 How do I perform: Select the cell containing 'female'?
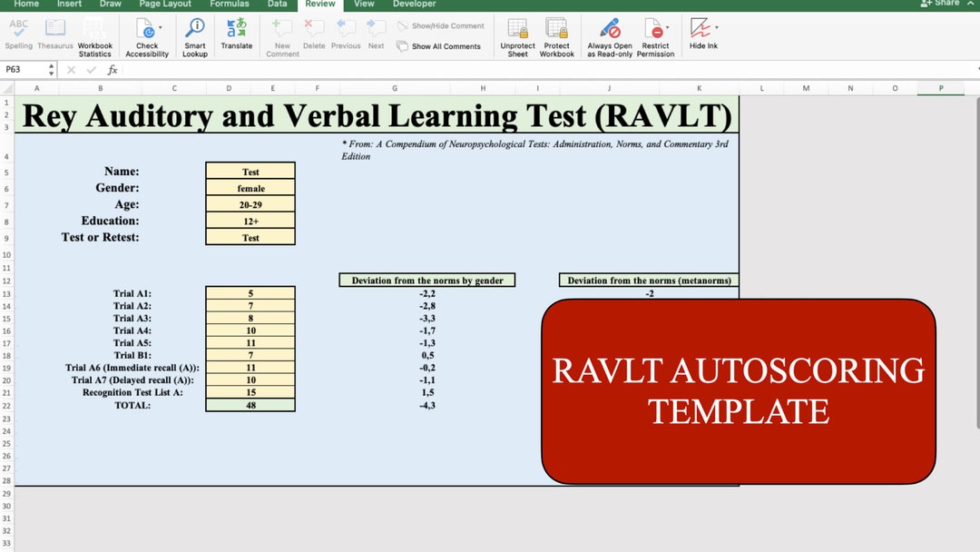point(250,188)
